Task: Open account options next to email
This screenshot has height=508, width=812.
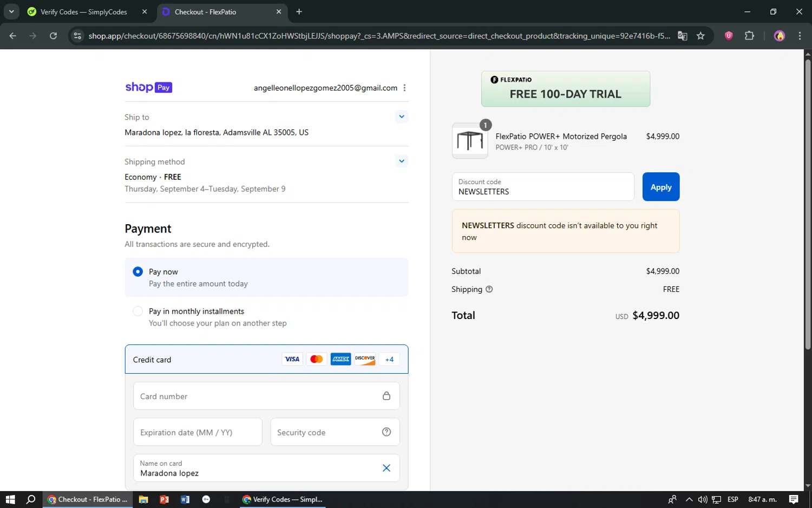Action: pyautogui.click(x=404, y=88)
